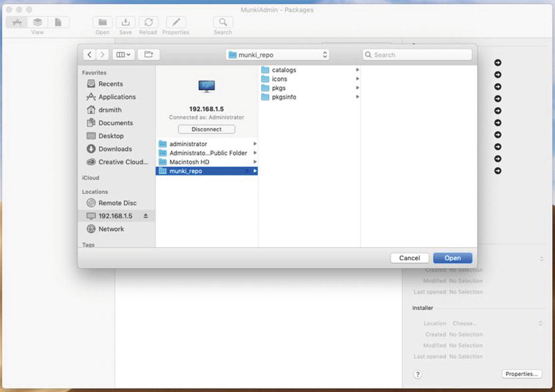Click the Properties... button in MunkiAdmin

pos(522,374)
